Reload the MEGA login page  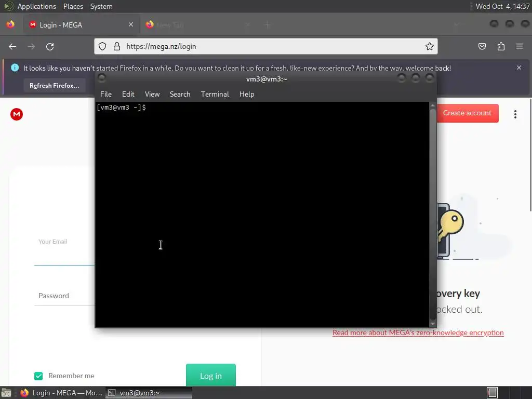50,46
